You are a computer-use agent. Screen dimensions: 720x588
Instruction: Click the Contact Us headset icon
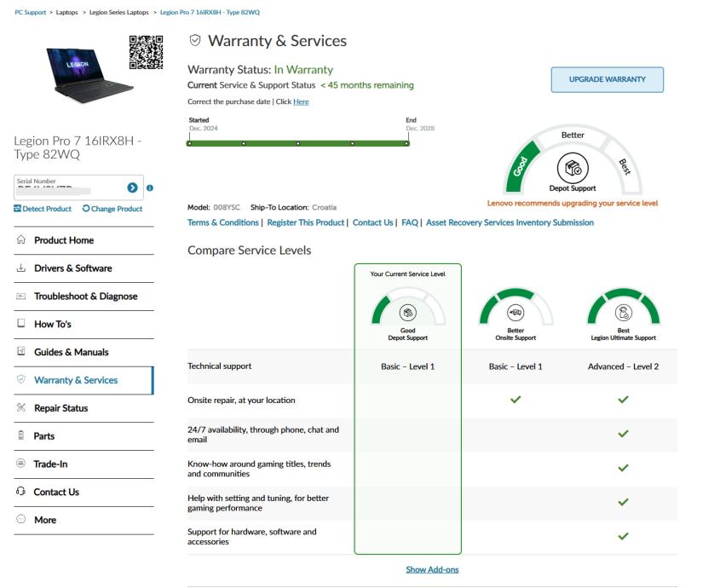[21, 491]
